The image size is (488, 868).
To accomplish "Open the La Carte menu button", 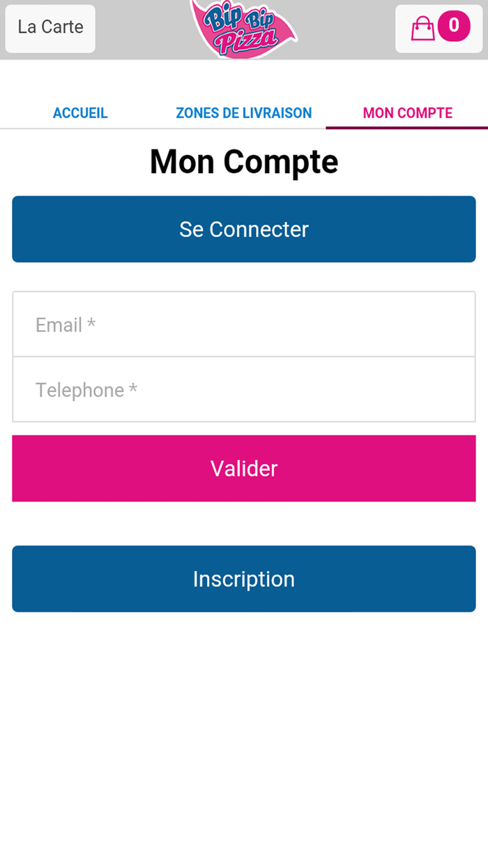I will coord(50,28).
